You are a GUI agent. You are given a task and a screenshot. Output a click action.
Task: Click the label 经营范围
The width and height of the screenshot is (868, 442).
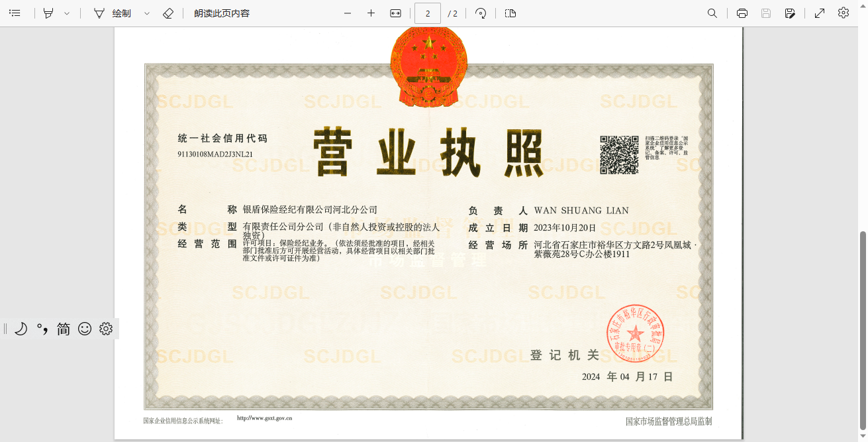207,244
